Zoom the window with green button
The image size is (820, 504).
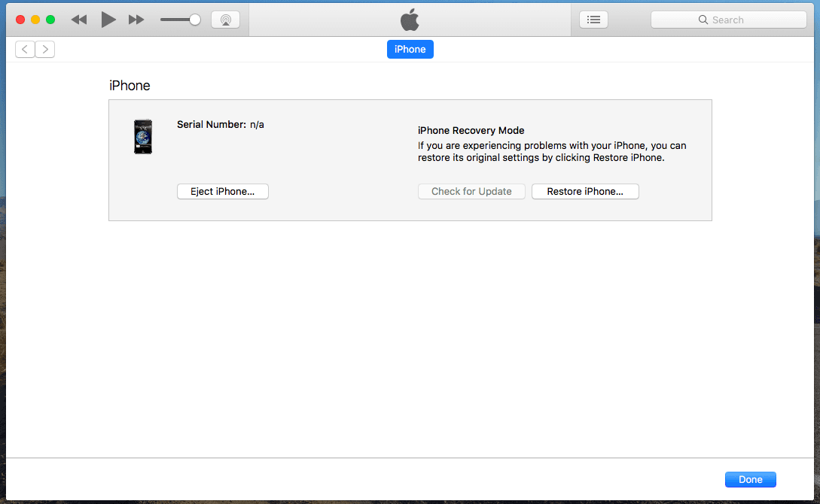[x=50, y=20]
